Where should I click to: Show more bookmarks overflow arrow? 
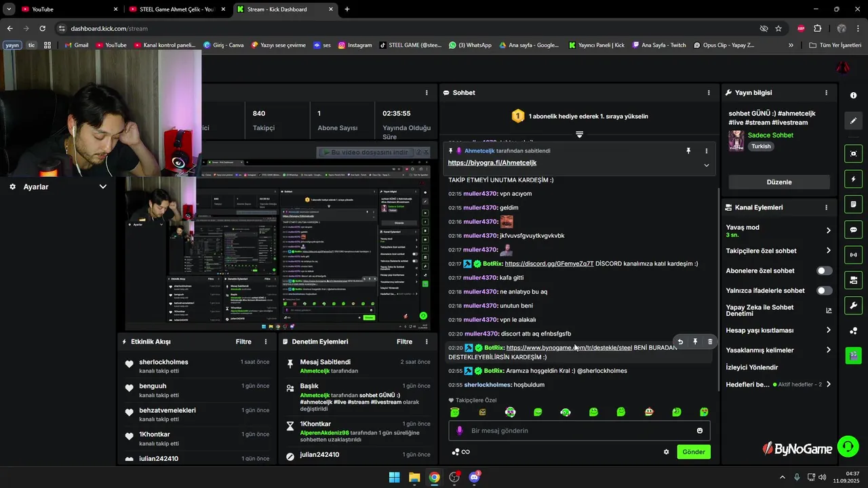791,45
